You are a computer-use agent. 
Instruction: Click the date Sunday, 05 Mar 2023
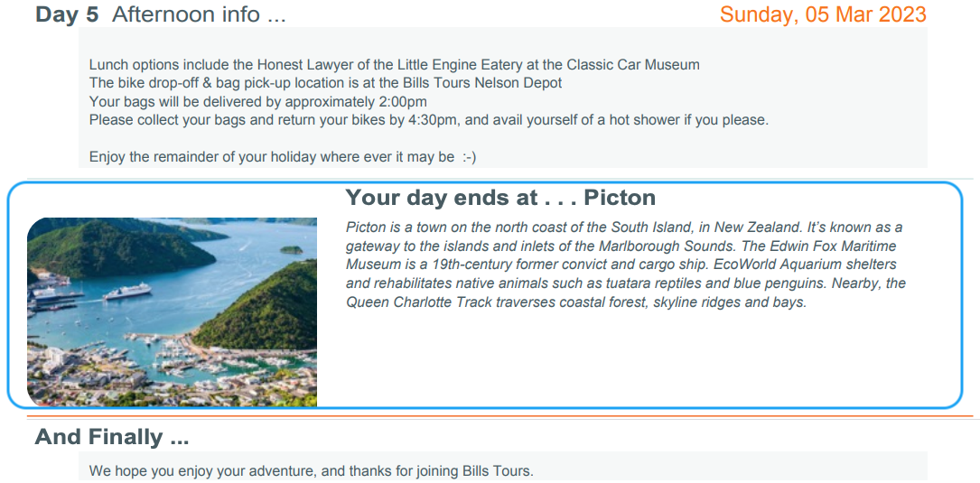pyautogui.click(x=823, y=14)
